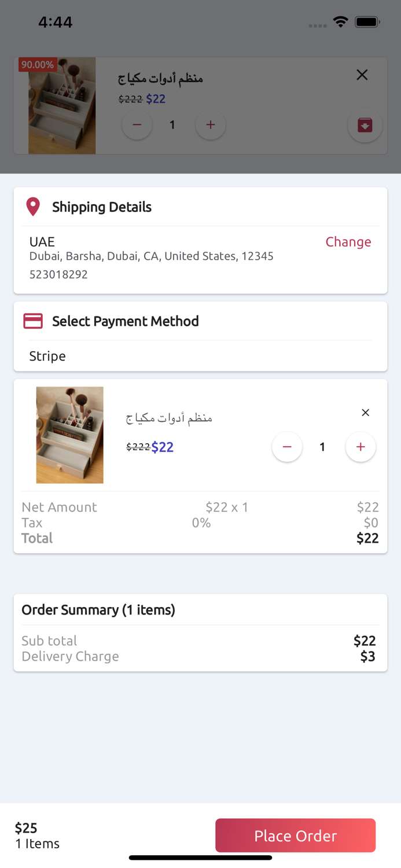Image resolution: width=401 pixels, height=868 pixels.
Task: Tap the save-for-later archive icon in cart
Action: click(365, 125)
